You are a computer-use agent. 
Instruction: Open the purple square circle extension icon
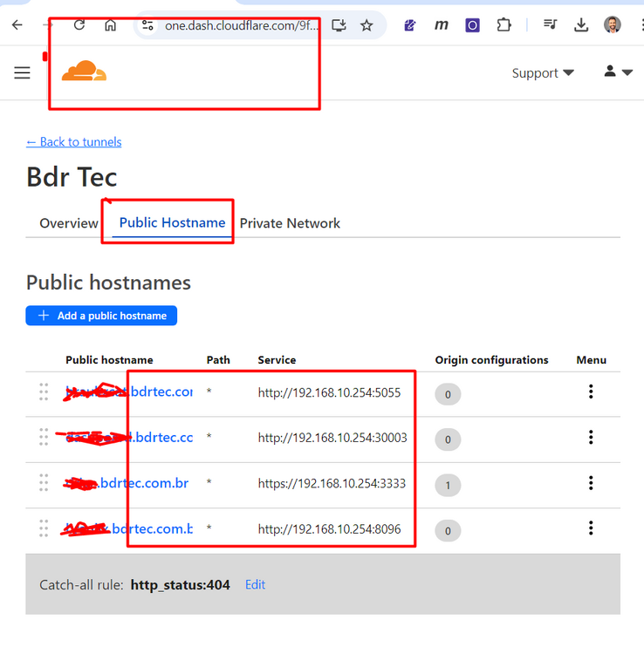coord(472,25)
